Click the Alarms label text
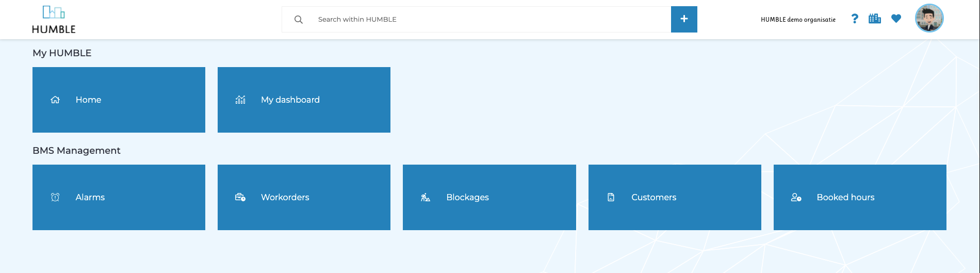980x273 pixels. click(x=90, y=197)
